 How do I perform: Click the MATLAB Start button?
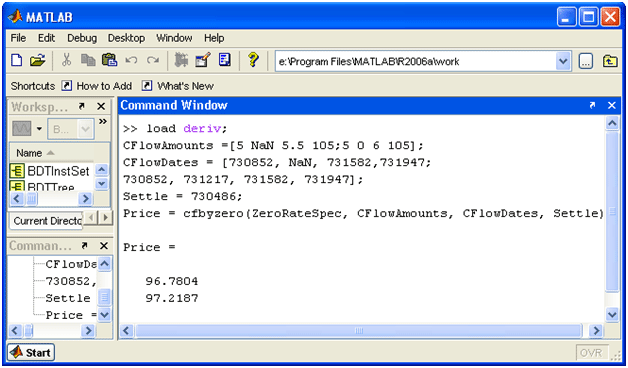pos(31,352)
